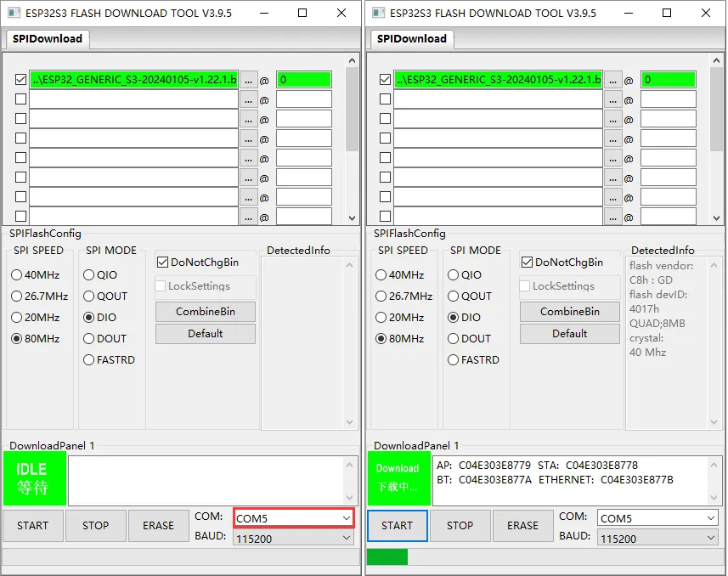Click the green IDLE status indicator
Viewport: 728px width, 576px height.
coord(31,478)
